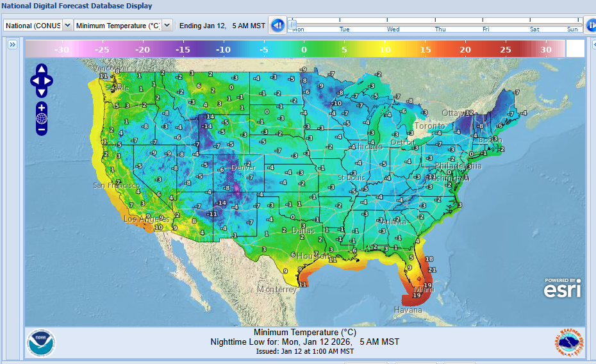Screen dimensions: 596x364
Task: Click the Dallas label on the map
Action: [303, 231]
